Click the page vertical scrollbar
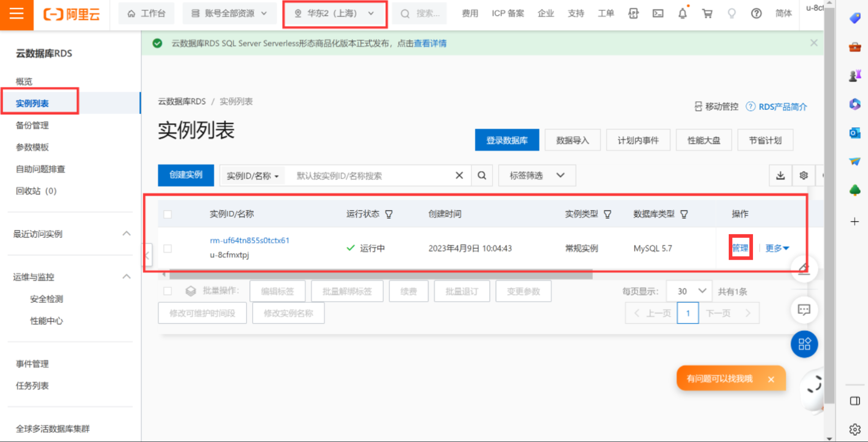868x442 pixels. pos(828,206)
